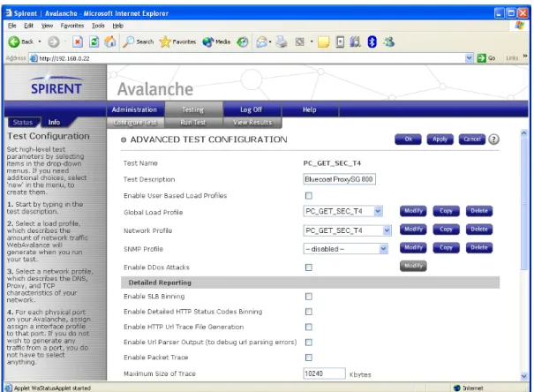The height and width of the screenshot is (392, 534).
Task: Click the Refresh page icon
Action: (94, 41)
